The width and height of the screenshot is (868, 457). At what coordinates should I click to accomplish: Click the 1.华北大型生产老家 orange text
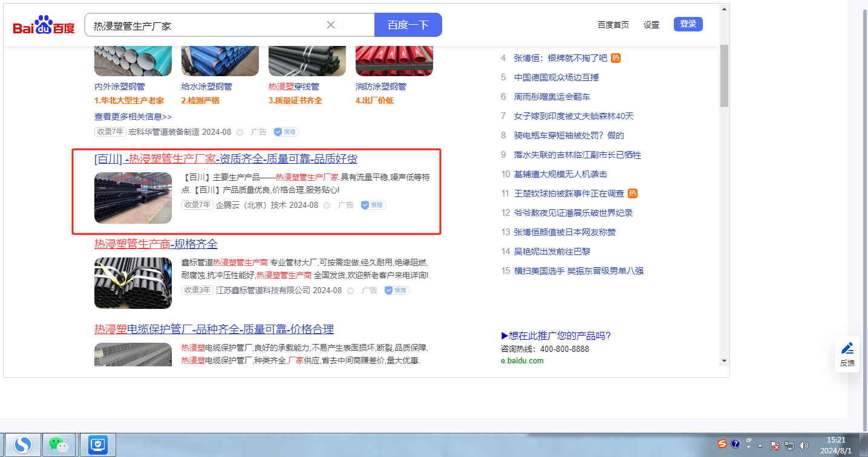pos(129,100)
